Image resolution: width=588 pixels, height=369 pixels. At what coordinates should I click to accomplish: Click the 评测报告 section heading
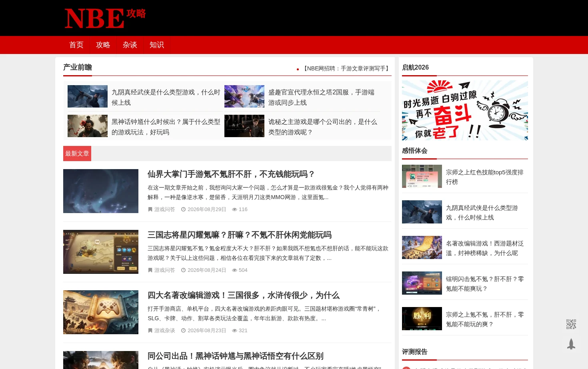[x=415, y=352]
